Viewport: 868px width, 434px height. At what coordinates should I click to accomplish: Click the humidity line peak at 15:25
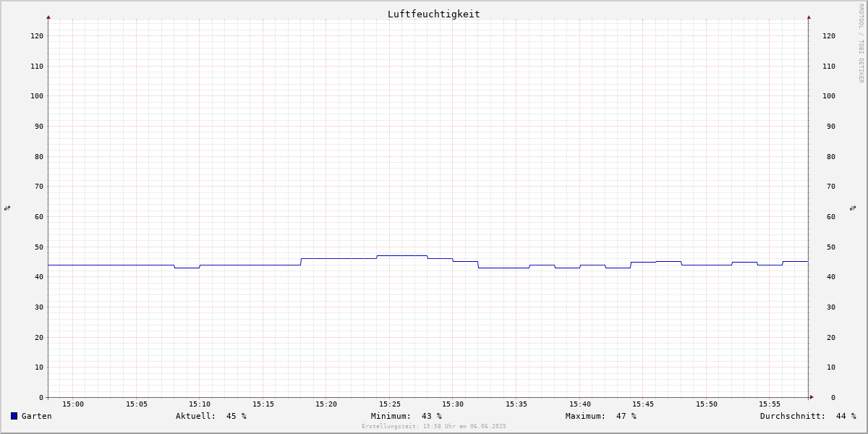pyautogui.click(x=402, y=255)
